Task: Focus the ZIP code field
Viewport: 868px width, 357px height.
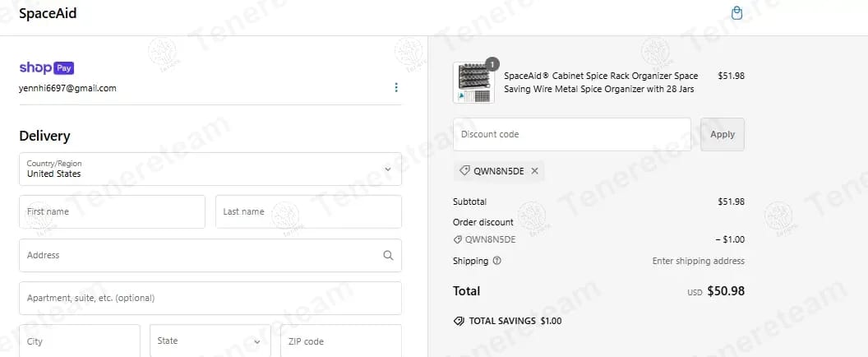Action: [341, 341]
